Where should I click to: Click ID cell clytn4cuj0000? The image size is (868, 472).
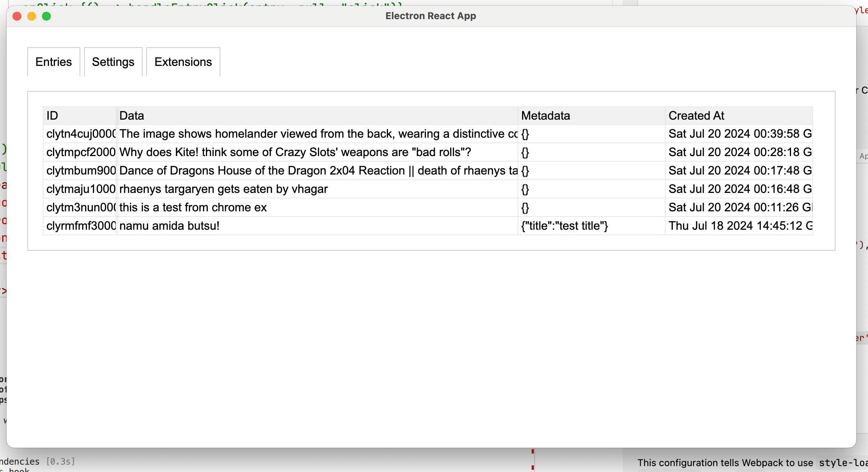click(x=80, y=134)
